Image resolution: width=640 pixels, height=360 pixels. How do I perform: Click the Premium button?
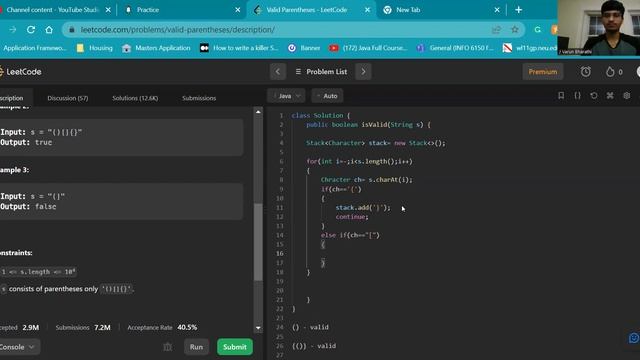(542, 72)
